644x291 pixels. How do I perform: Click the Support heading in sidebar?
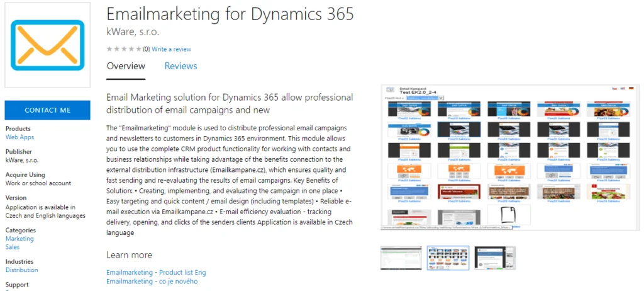point(17,285)
